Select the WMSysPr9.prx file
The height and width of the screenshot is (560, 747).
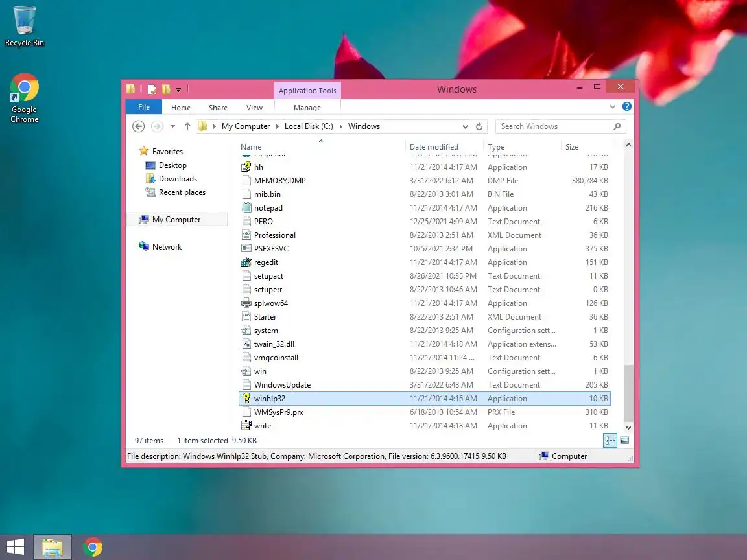point(425,412)
